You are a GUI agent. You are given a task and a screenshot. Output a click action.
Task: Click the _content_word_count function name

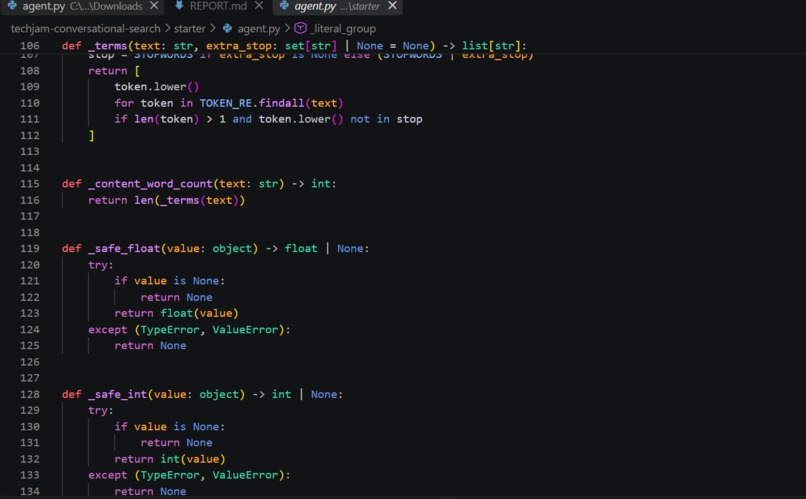150,184
